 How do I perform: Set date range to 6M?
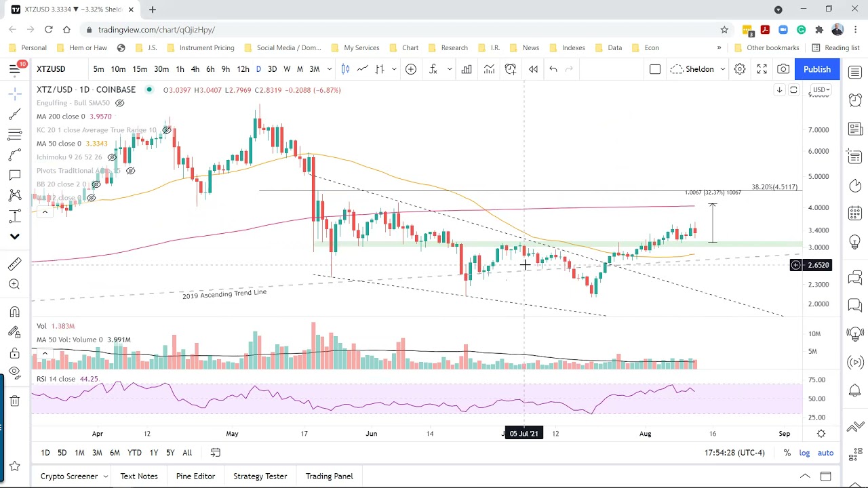[x=115, y=453]
